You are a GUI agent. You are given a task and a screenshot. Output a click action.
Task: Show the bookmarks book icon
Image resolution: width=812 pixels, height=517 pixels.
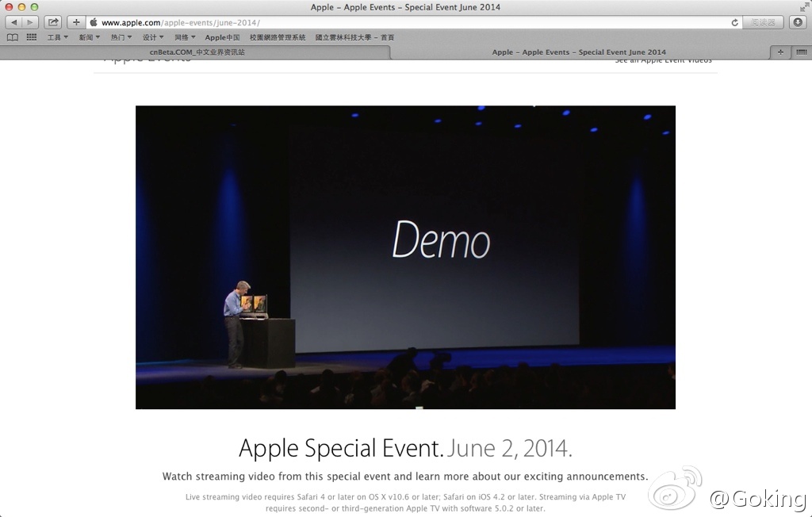13,37
